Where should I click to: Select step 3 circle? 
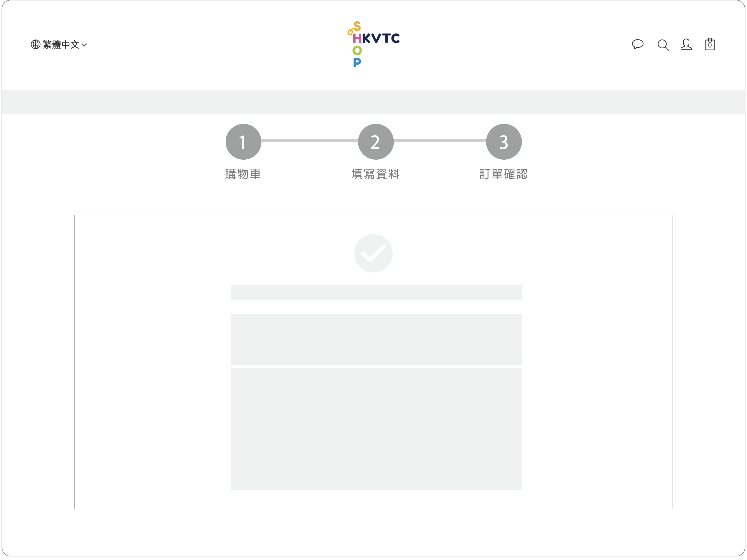point(503,142)
